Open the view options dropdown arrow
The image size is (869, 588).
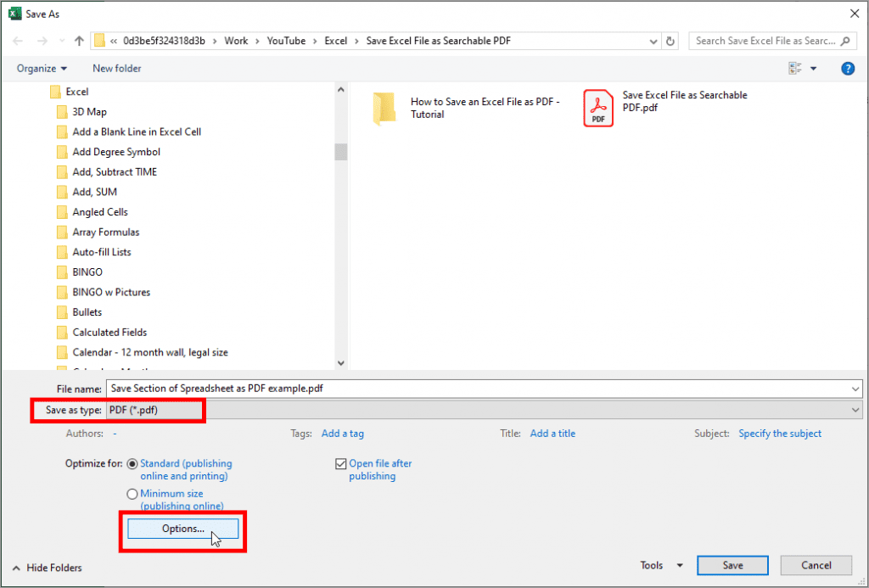click(814, 68)
